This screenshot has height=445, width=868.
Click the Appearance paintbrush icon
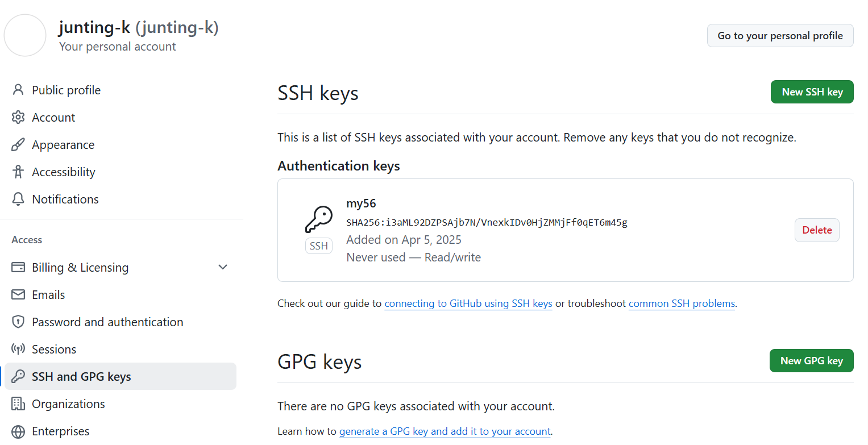tap(18, 145)
